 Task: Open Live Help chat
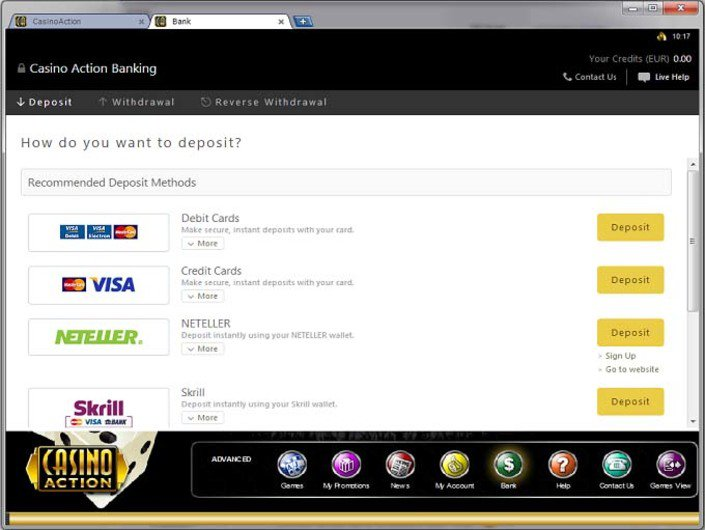coord(664,77)
